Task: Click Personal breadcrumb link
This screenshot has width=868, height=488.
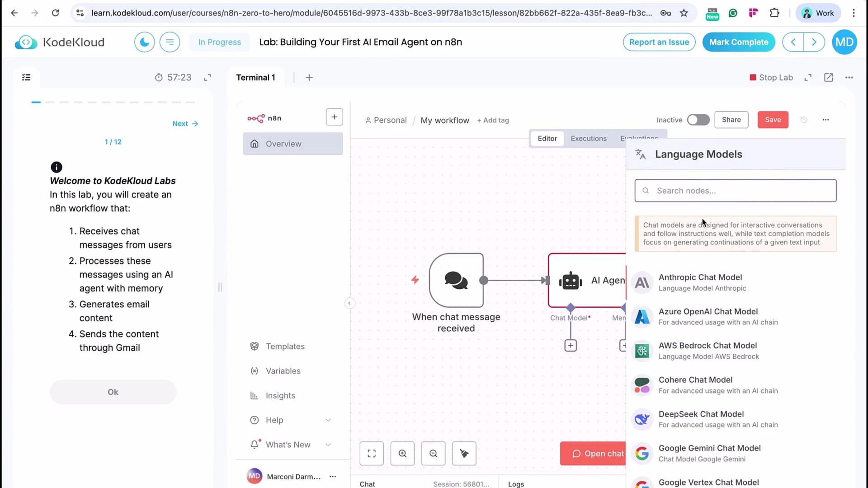Action: [x=386, y=120]
